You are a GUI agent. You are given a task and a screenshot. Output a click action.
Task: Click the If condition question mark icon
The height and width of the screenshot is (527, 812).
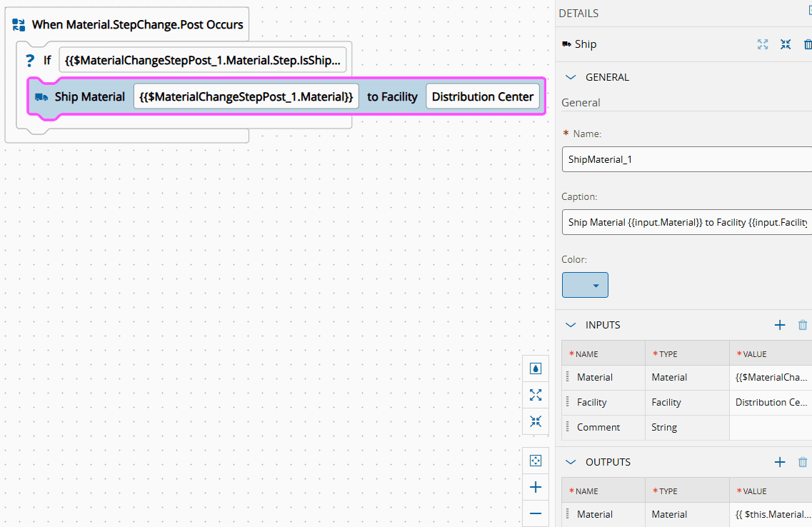(x=30, y=61)
